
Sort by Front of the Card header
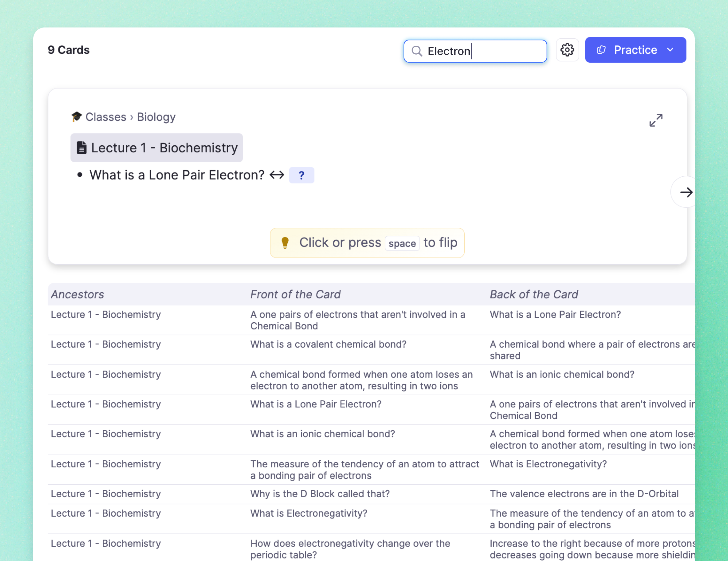(x=295, y=294)
